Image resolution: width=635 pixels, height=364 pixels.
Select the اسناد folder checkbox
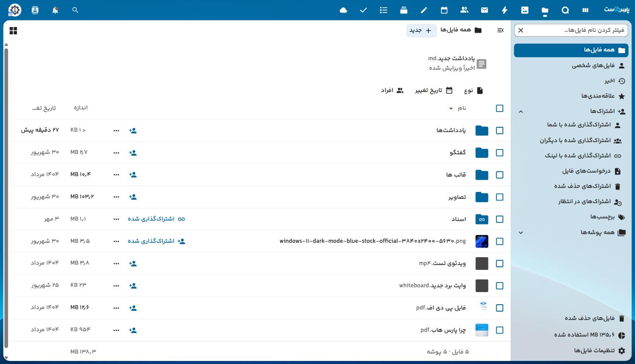(500, 219)
